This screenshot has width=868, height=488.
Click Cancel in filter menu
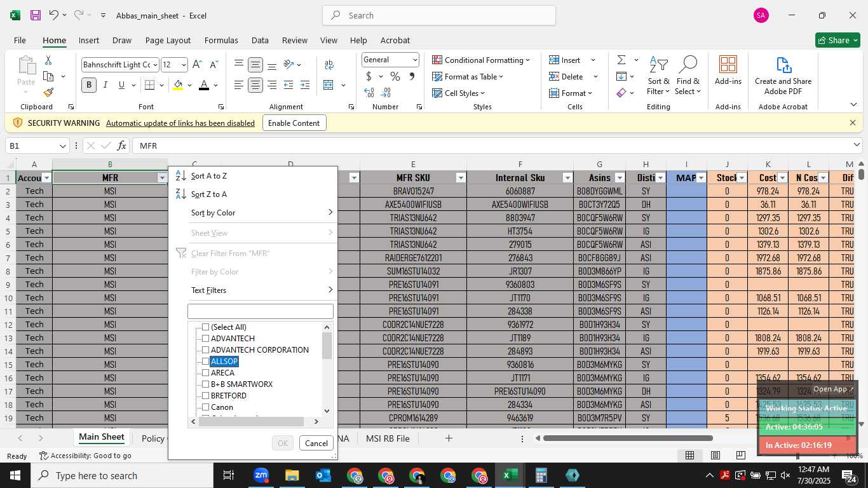tap(316, 444)
